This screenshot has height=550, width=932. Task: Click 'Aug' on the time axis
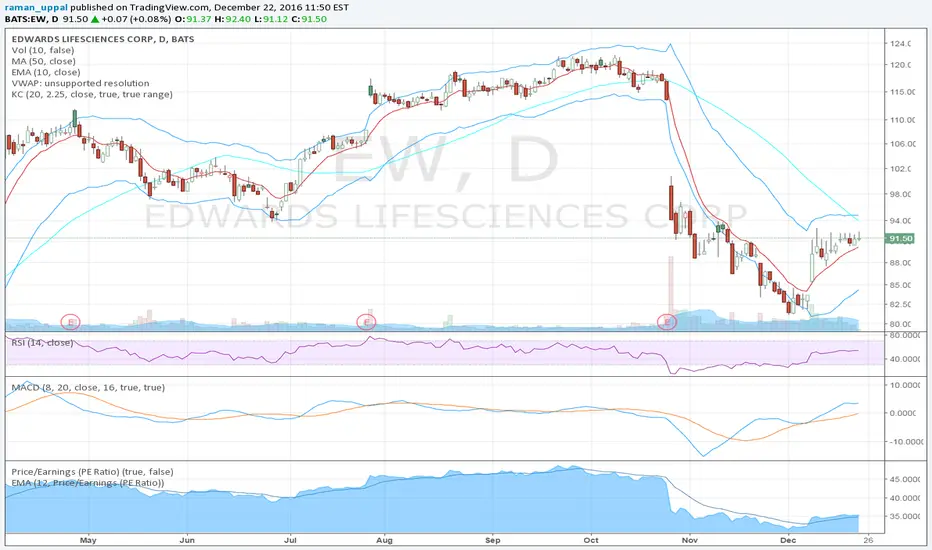coord(385,540)
